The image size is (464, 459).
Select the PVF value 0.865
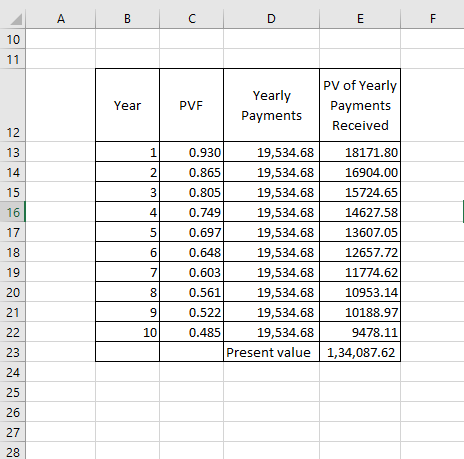(x=191, y=172)
